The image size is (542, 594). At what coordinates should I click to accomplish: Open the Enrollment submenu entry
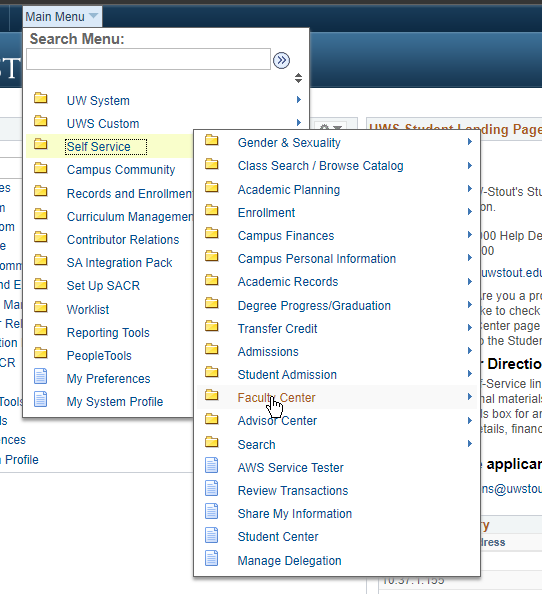pyautogui.click(x=266, y=213)
